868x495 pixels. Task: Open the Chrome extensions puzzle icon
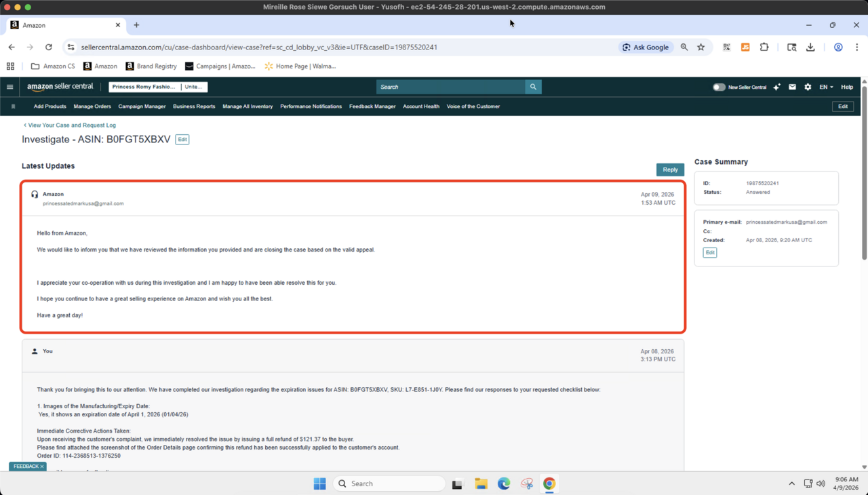pyautogui.click(x=764, y=47)
